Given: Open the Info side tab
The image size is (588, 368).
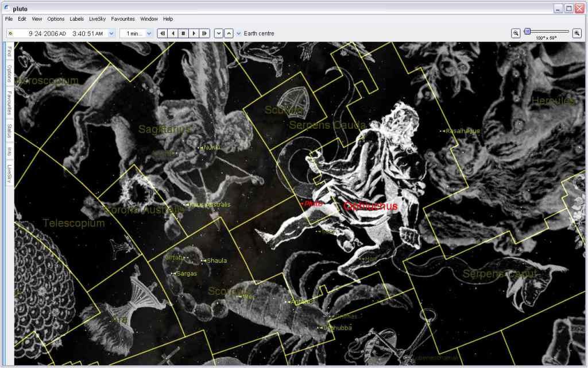Looking at the screenshot, I should pyautogui.click(x=9, y=151).
